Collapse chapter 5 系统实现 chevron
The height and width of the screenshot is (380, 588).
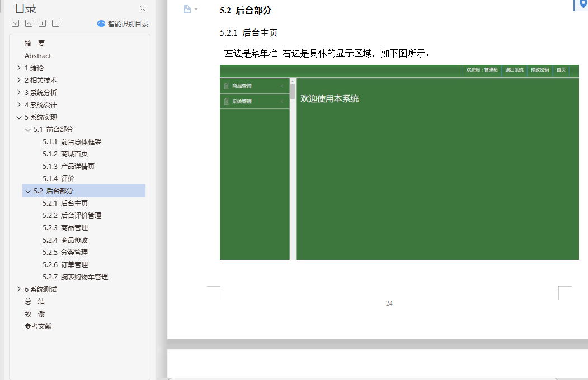pyautogui.click(x=19, y=117)
